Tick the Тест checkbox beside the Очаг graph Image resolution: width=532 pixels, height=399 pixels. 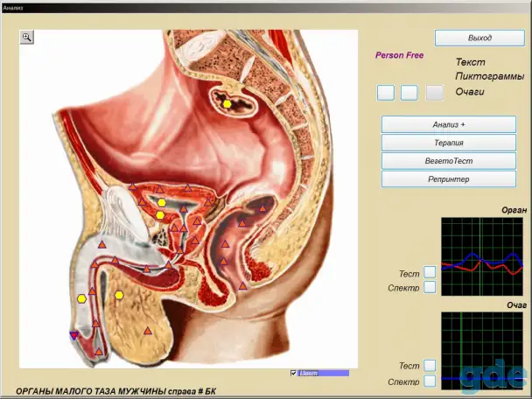(430, 366)
